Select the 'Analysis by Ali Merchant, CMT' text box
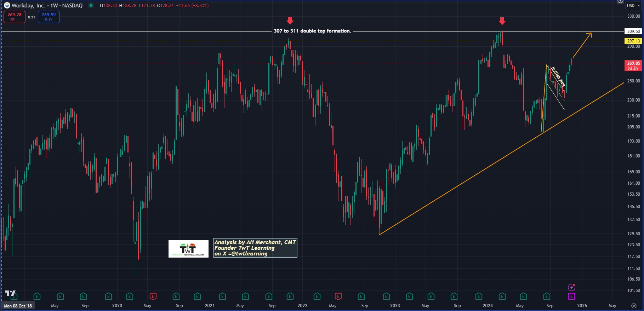 point(255,248)
